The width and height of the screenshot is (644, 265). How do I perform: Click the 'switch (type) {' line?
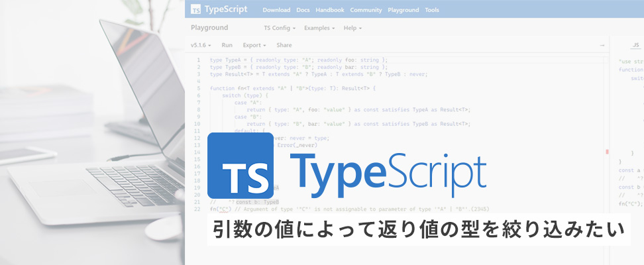pos(245,95)
